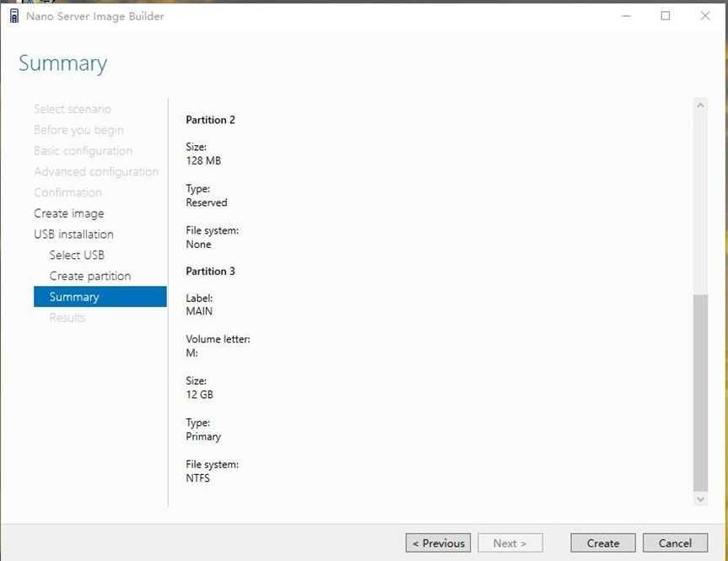
Task: Click the M: volume letter value
Action: pos(191,353)
